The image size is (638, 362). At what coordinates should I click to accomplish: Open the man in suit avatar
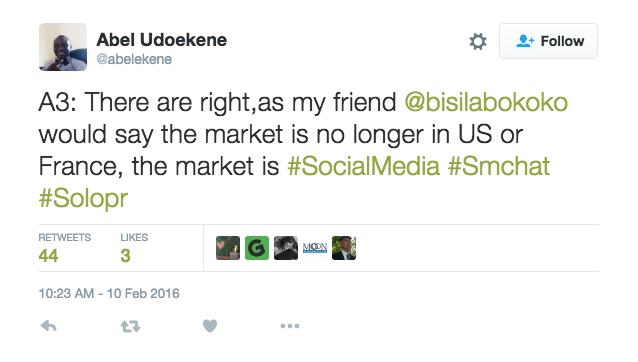coord(344,248)
